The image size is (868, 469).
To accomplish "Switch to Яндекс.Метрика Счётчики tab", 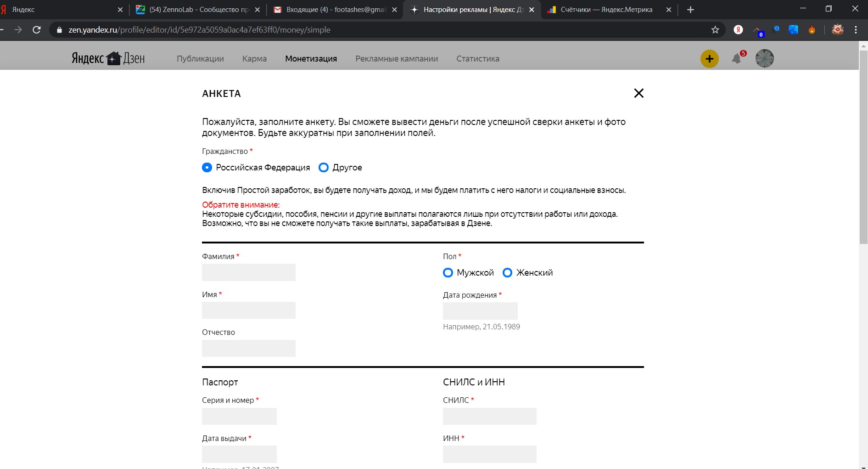I will [x=606, y=10].
